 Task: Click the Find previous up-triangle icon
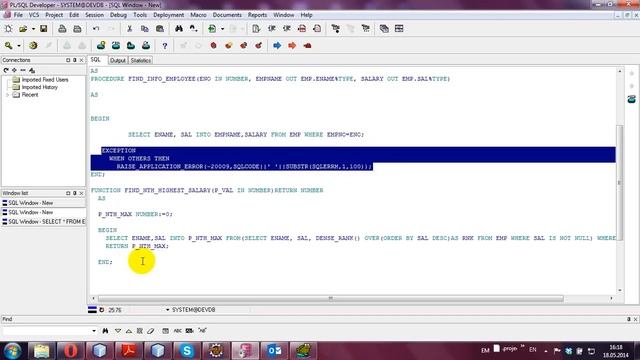[129, 331]
